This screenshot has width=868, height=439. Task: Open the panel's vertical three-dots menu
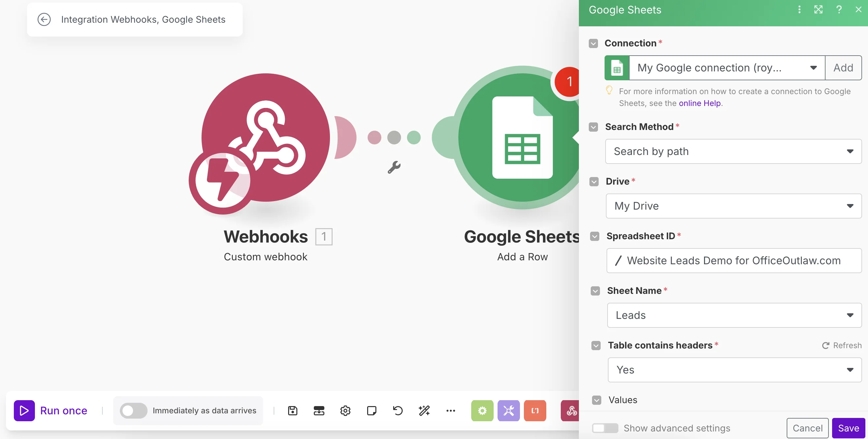pos(799,10)
